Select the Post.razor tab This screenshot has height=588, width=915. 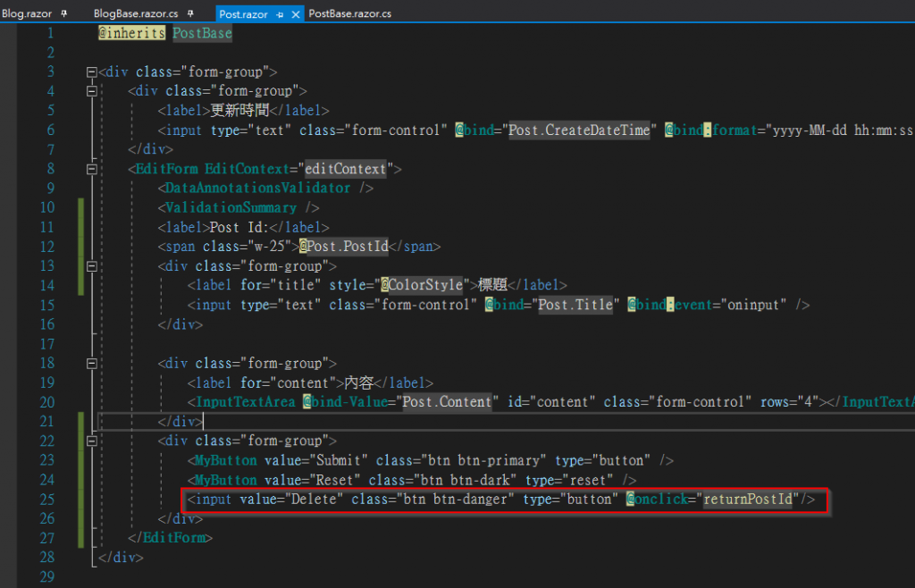coord(243,14)
